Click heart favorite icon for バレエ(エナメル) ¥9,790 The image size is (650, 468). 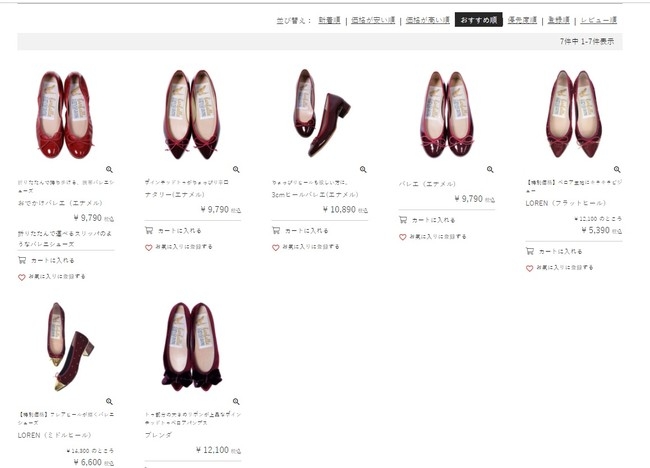[403, 237]
